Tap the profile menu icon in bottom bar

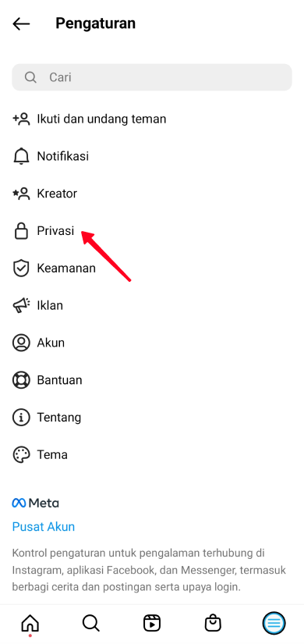(274, 623)
